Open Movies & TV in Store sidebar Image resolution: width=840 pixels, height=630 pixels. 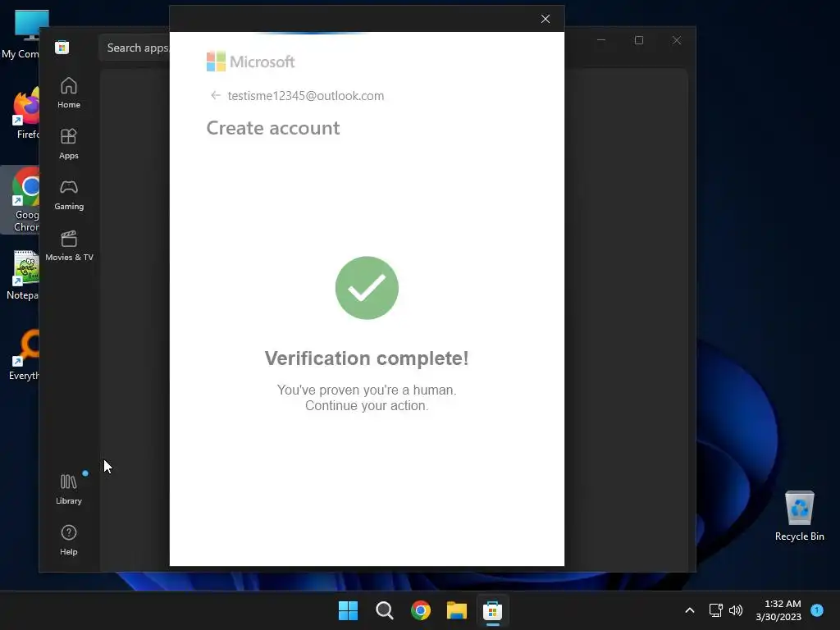point(69,245)
